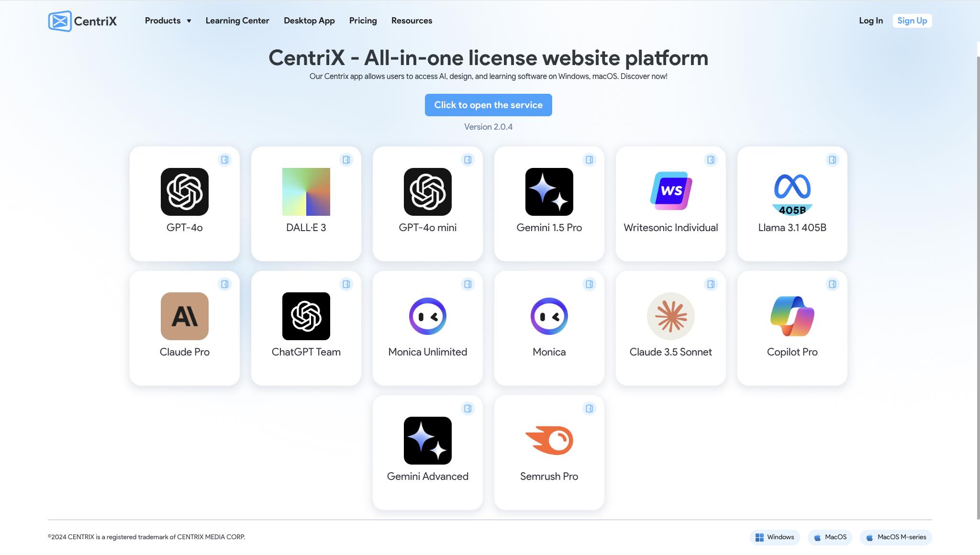
Task: Click the Claude Pro icon
Action: 184,316
